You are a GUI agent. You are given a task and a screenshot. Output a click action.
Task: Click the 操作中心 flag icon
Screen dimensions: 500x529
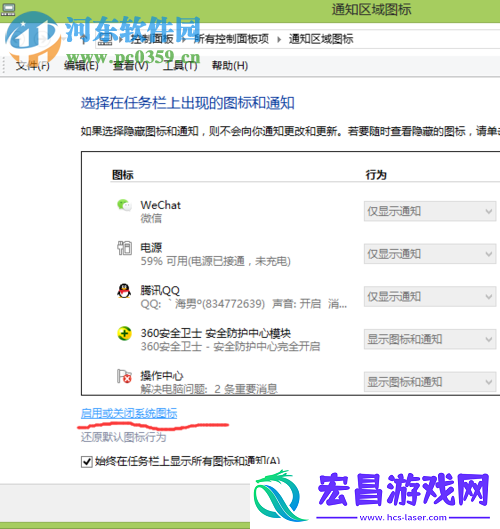[124, 376]
